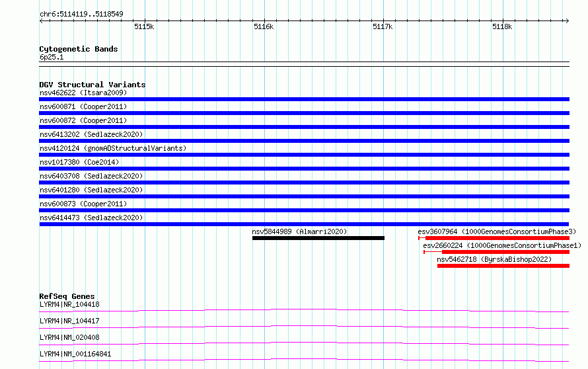Select the blue bar under nsv4120124
Screen dimensions: 588x369
coord(304,155)
